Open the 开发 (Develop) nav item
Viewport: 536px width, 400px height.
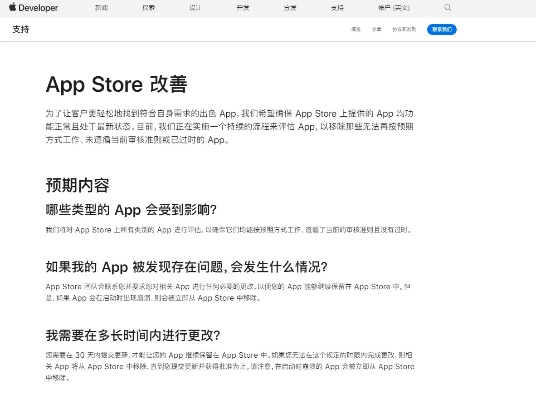243,8
